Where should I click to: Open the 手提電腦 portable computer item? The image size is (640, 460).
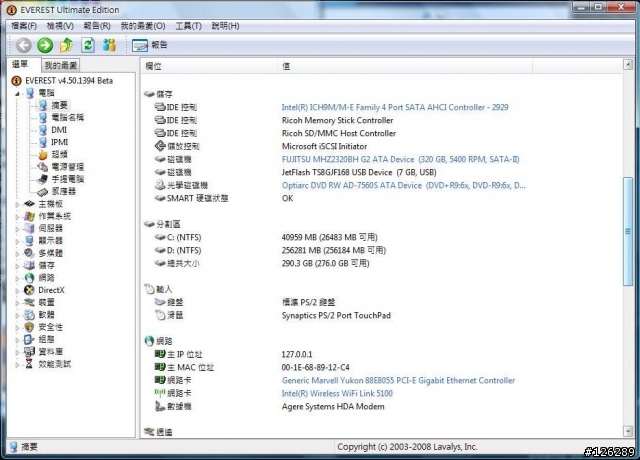[x=68, y=179]
